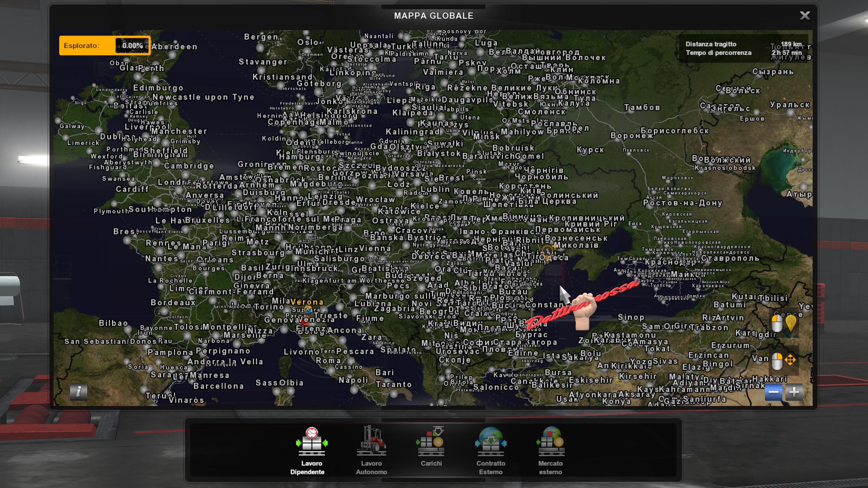Zoom in with the plus button
The width and height of the screenshot is (868, 488).
[794, 392]
